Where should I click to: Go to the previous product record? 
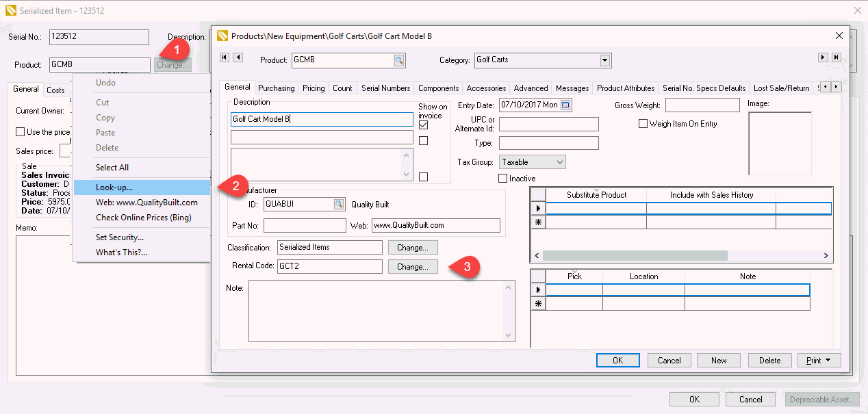point(238,57)
